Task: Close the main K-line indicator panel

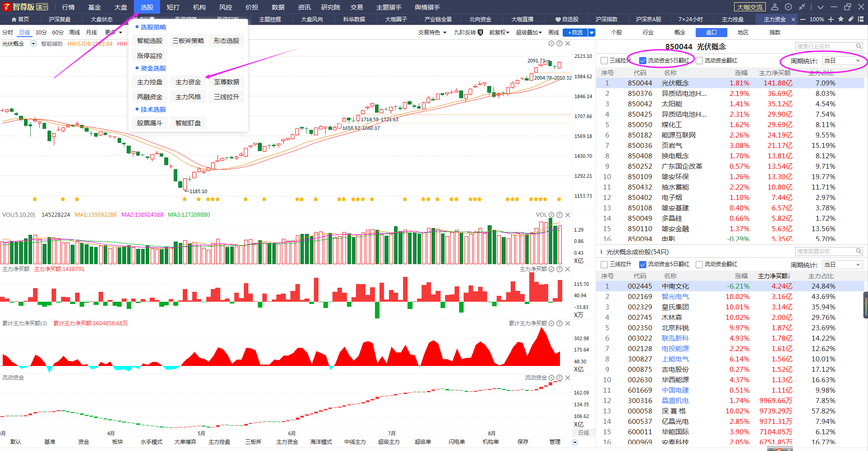Action: (568, 43)
